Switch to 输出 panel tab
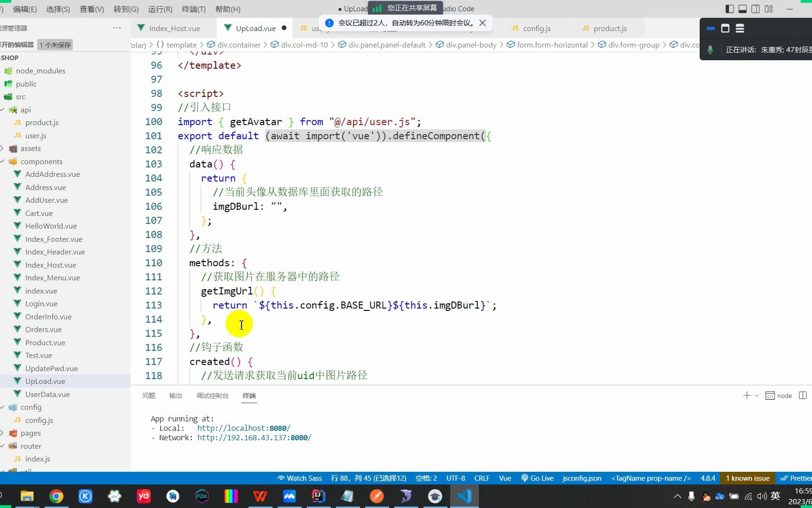 click(175, 396)
